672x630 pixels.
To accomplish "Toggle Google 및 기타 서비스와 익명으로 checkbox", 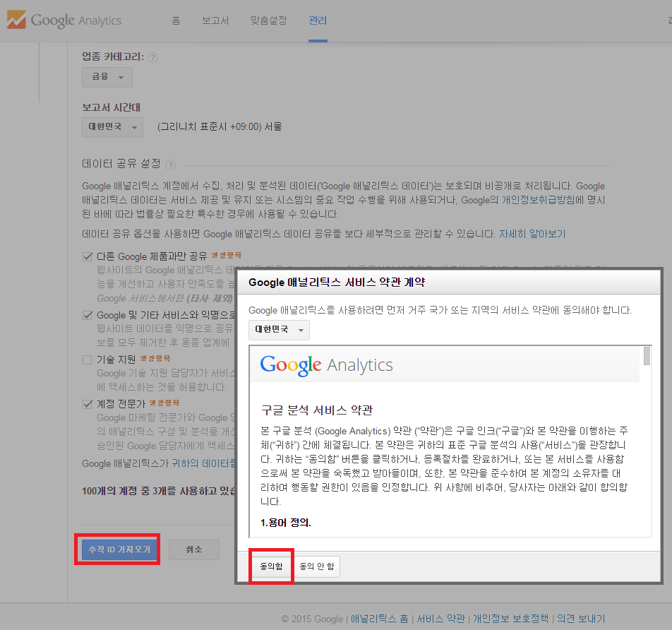I will point(88,315).
